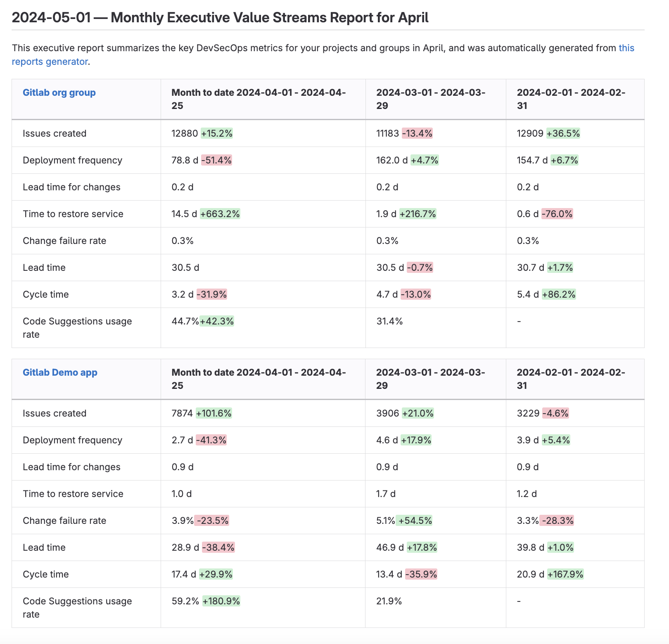Image resolution: width=669 pixels, height=644 pixels.
Task: Click the 31.4% Code Suggestions usage value
Action: pos(389,321)
